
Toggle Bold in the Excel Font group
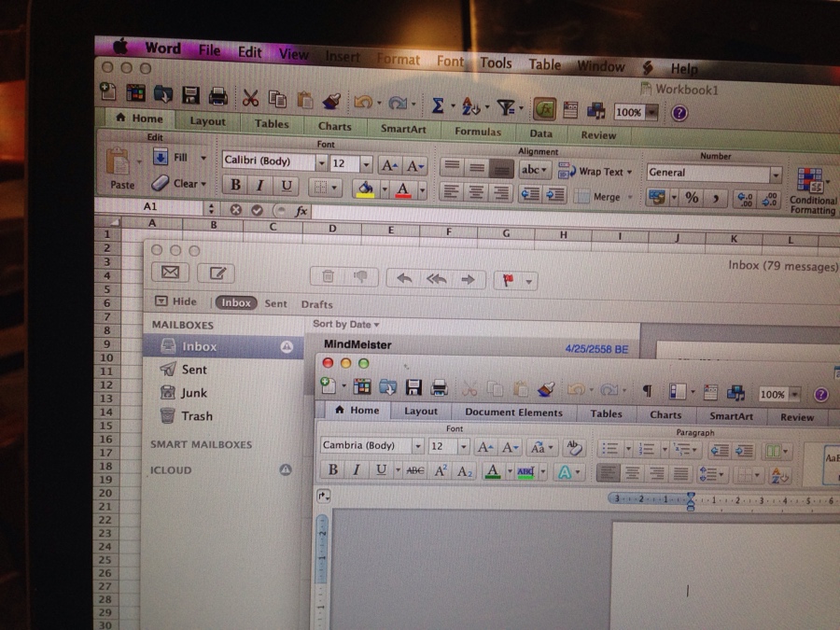point(235,185)
